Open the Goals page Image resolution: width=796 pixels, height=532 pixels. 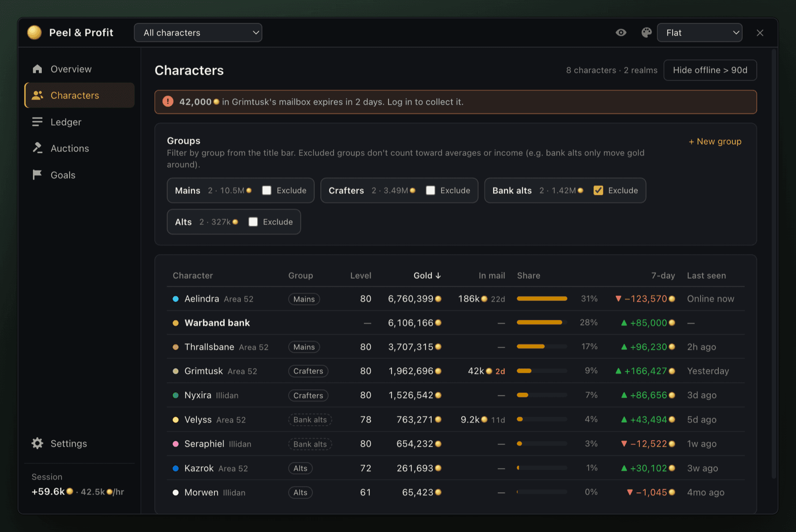click(x=80, y=175)
